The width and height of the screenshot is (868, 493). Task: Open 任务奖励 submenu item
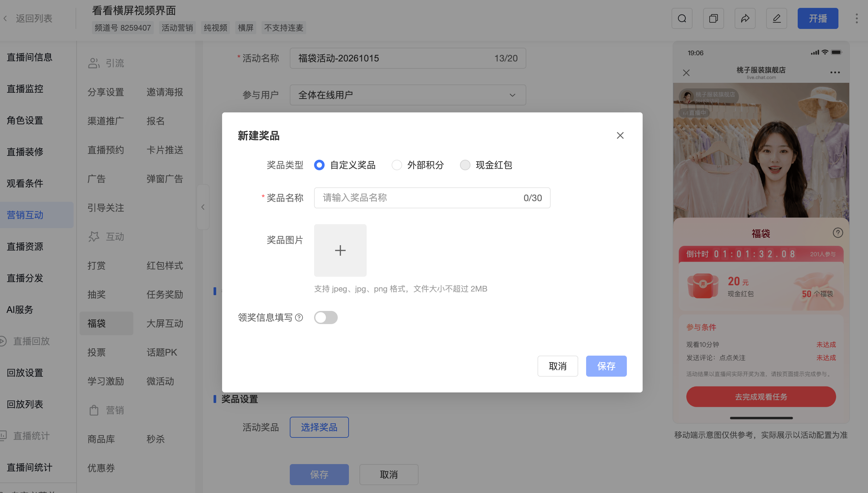[165, 294]
